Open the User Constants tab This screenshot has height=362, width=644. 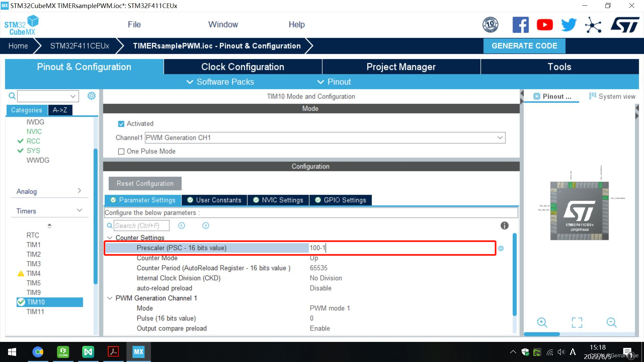point(214,200)
